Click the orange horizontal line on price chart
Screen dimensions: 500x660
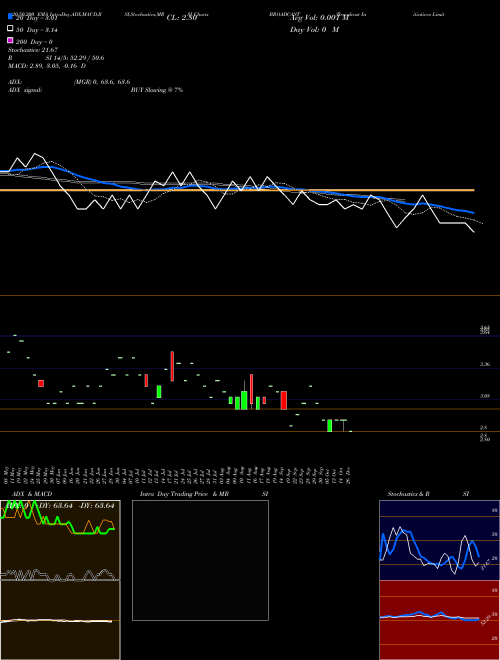[237, 190]
